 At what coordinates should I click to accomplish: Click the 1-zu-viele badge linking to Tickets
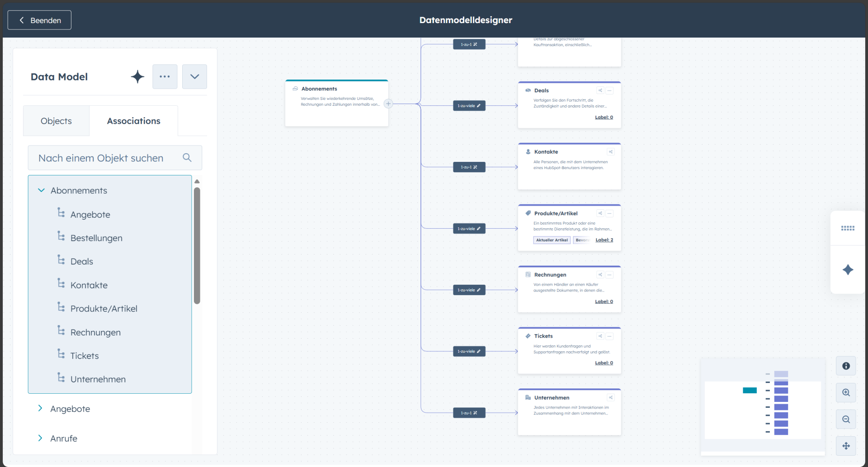[469, 351]
